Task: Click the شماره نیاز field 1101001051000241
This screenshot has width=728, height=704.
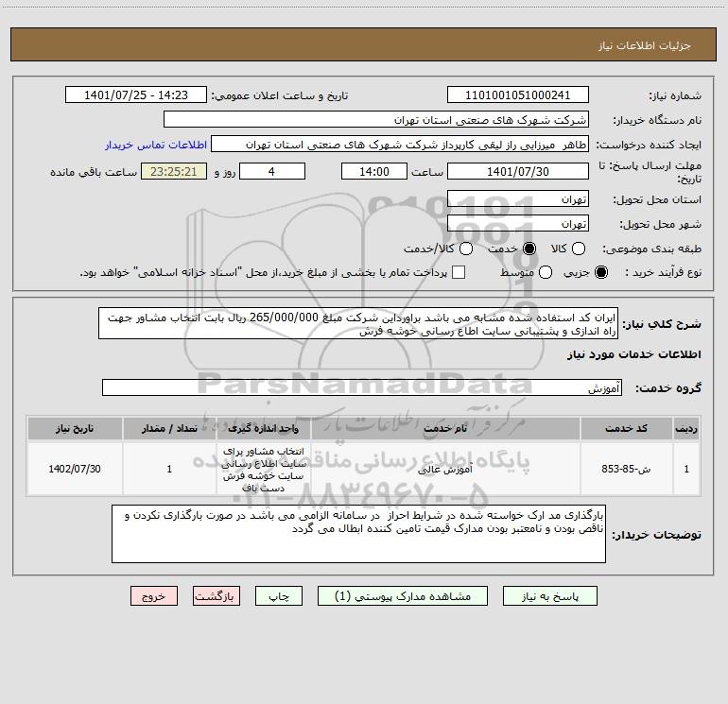Action: pos(518,95)
